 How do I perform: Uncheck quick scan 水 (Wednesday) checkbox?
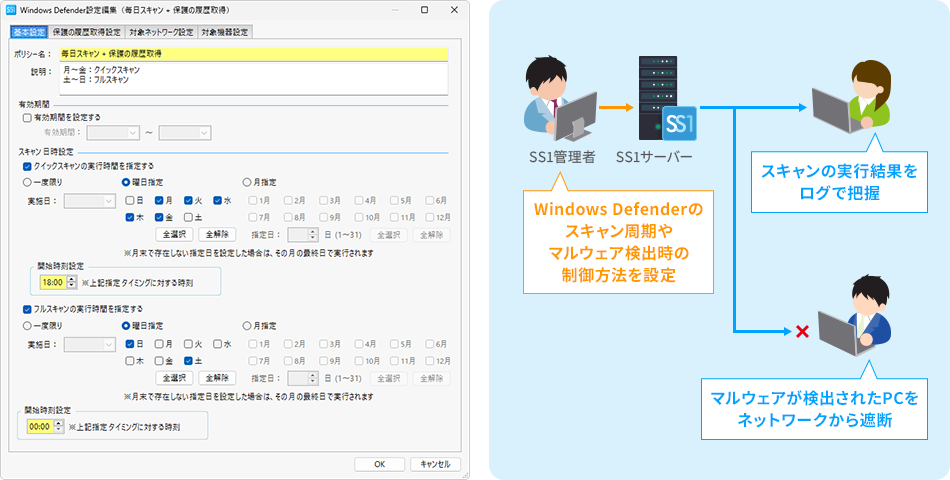point(217,201)
